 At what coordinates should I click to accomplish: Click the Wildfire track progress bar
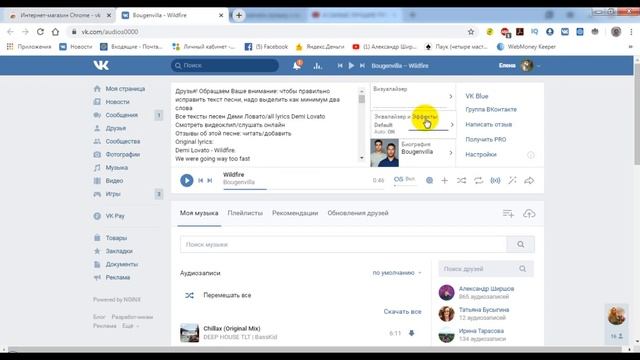tap(303, 189)
